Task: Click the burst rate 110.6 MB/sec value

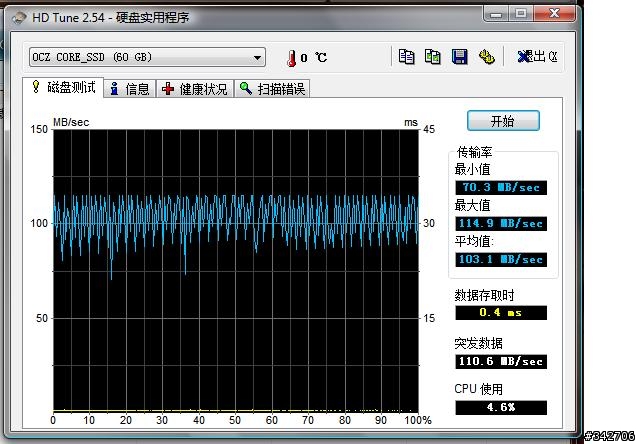Action: coord(501,362)
